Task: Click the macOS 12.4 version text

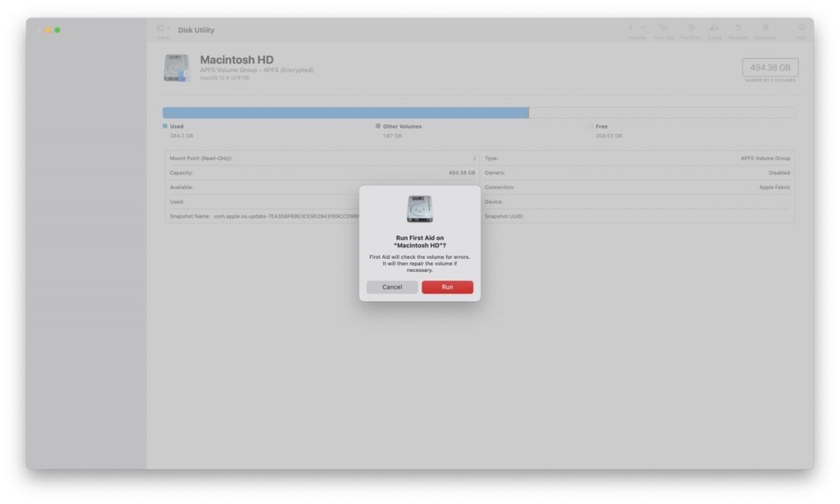Action: (x=225, y=78)
